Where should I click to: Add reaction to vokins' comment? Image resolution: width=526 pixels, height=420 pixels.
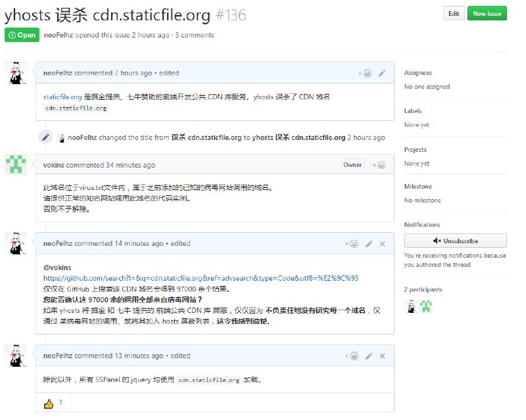[x=379, y=165]
